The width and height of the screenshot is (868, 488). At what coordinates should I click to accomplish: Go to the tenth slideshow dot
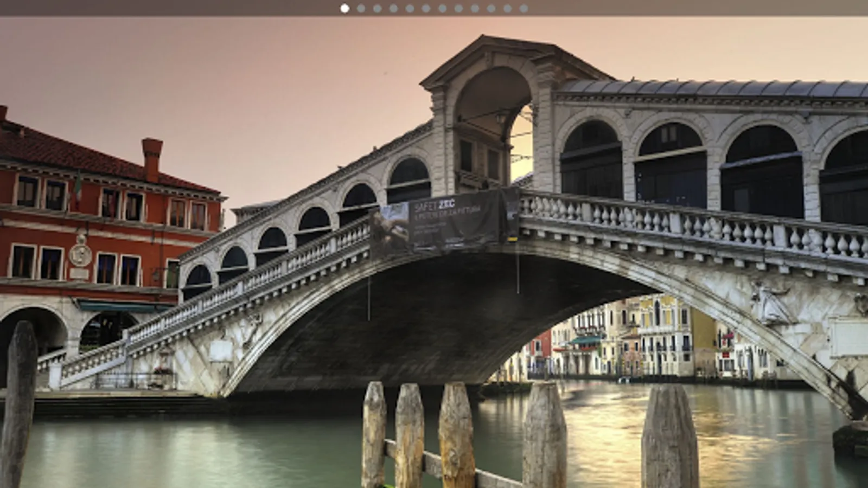coord(491,8)
